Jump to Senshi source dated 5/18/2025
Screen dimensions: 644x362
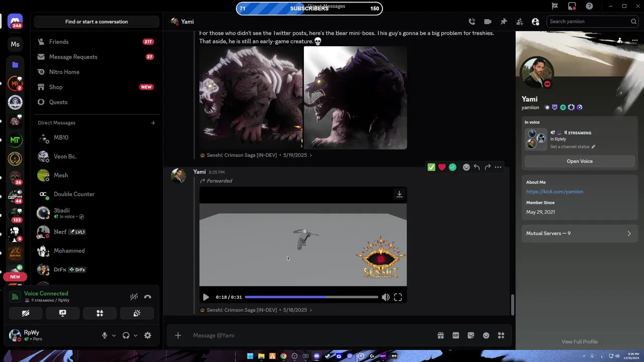pos(256,310)
